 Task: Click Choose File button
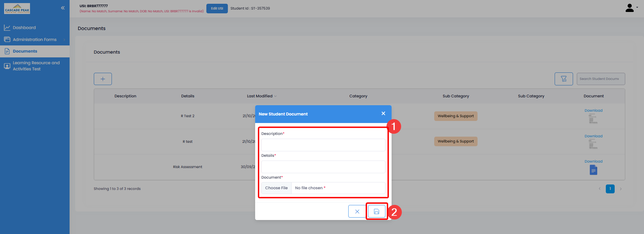click(276, 188)
